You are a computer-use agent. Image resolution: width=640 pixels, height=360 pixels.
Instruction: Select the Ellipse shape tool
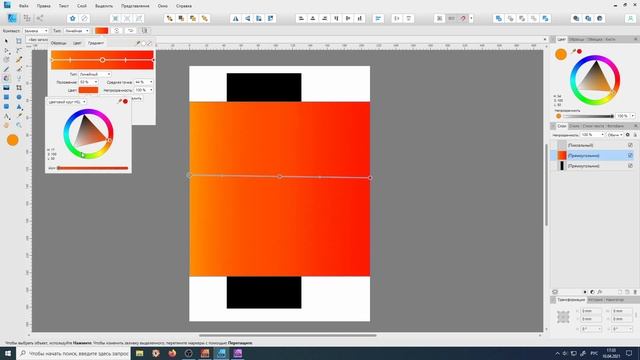tap(19, 97)
